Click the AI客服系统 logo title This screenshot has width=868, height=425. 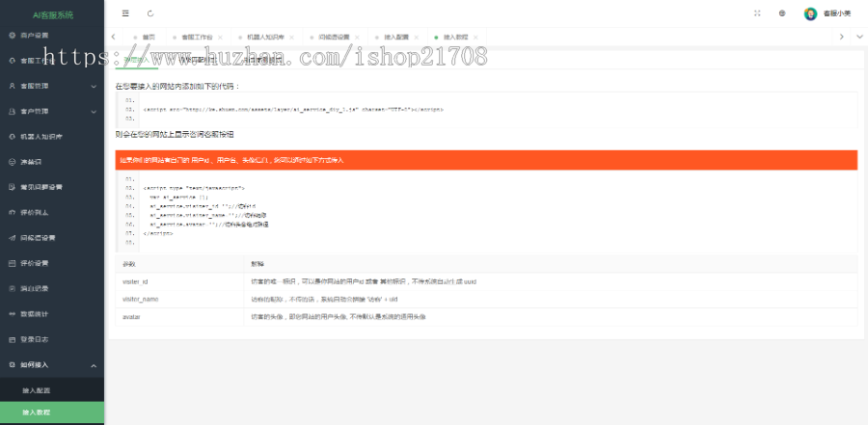point(53,15)
